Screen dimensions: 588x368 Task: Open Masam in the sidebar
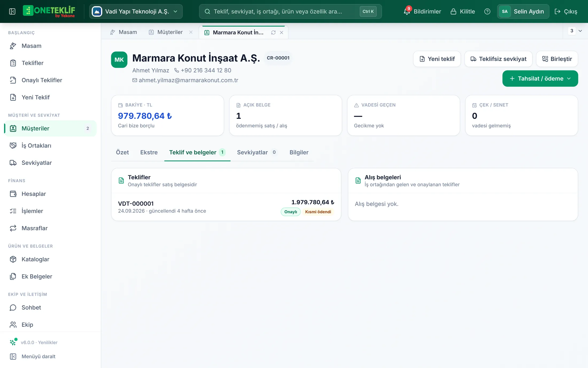pyautogui.click(x=51, y=46)
